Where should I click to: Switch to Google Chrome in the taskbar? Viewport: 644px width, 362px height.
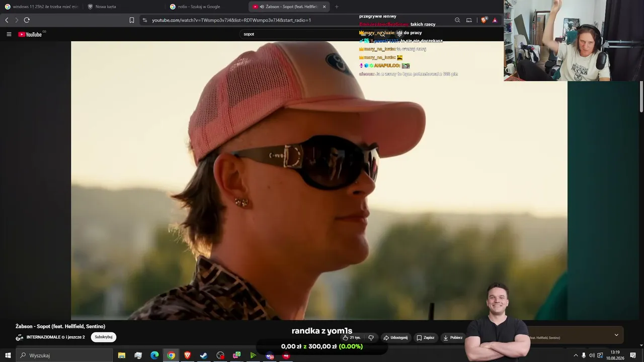point(171,355)
